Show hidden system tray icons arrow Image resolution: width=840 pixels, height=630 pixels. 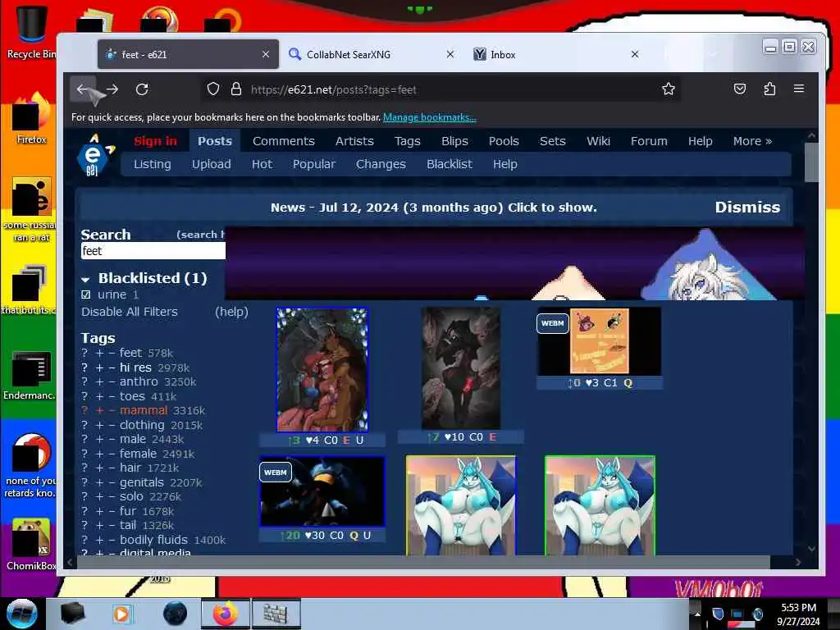click(x=697, y=614)
